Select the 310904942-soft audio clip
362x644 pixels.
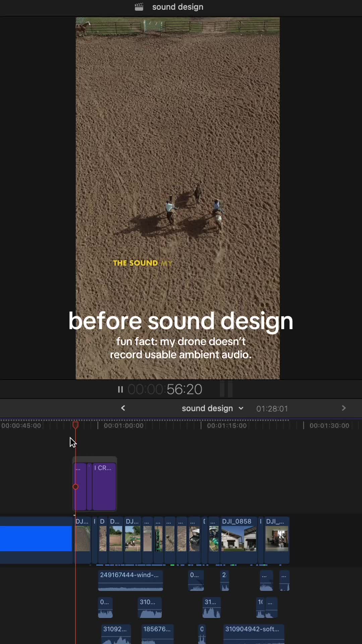point(254,634)
